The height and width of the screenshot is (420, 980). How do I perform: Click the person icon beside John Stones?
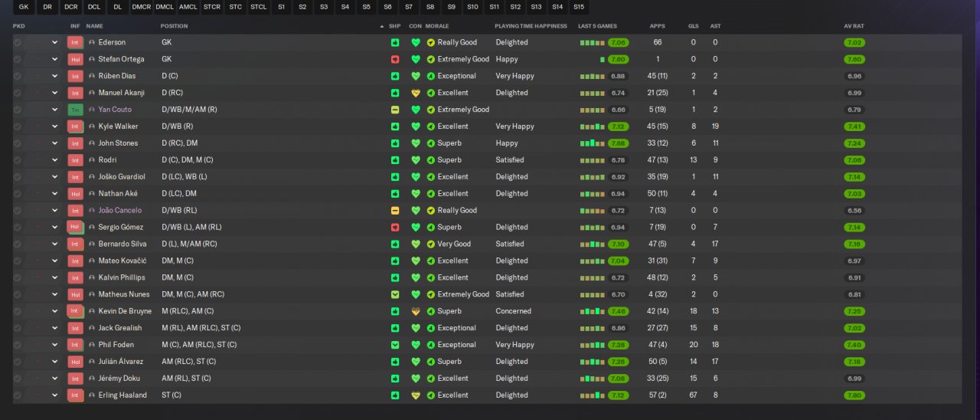92,143
